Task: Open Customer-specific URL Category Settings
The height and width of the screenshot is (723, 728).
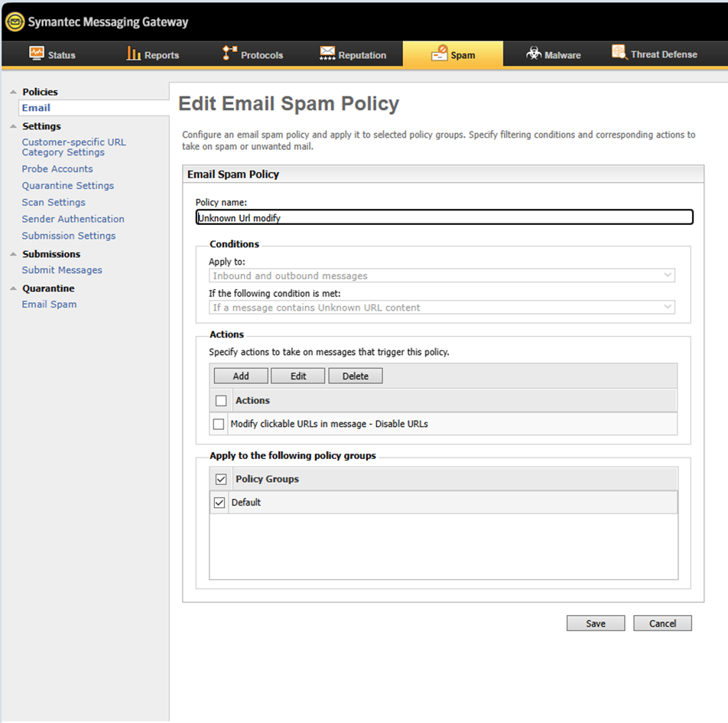Action: [74, 147]
